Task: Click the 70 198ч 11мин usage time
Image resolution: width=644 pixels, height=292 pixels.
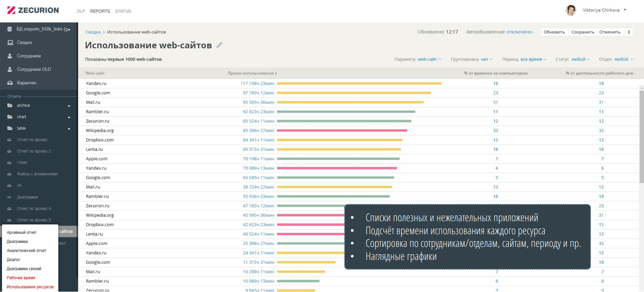Action: coord(259,159)
